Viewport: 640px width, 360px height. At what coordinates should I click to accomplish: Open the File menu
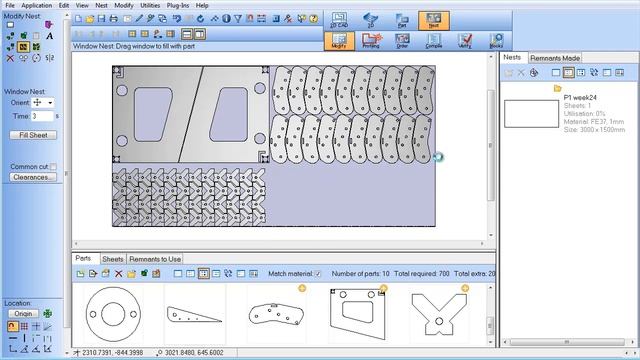point(10,5)
